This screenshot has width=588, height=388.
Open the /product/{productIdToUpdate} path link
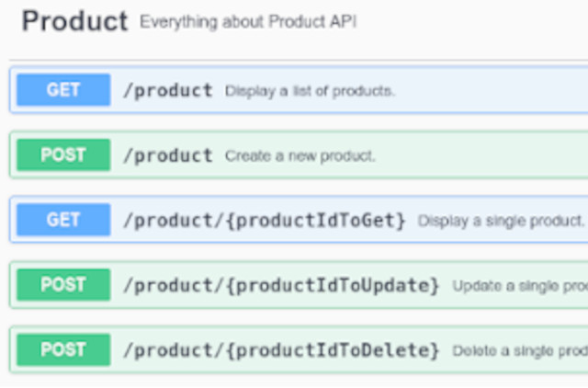point(281,285)
